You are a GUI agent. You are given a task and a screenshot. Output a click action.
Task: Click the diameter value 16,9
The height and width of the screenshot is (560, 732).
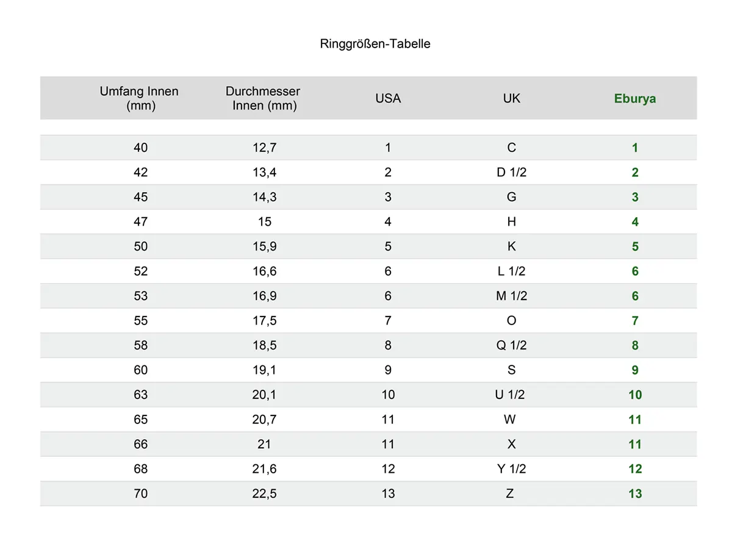click(x=264, y=296)
